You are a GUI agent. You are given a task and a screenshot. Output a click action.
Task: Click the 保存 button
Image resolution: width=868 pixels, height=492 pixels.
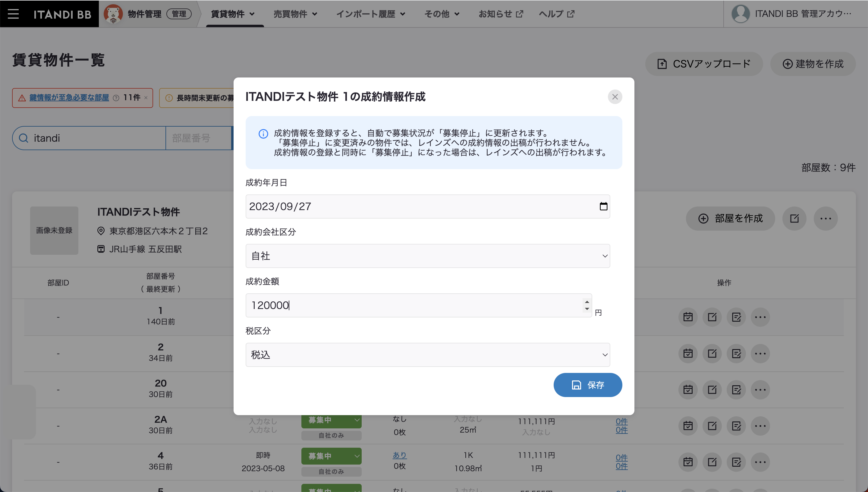pos(588,385)
